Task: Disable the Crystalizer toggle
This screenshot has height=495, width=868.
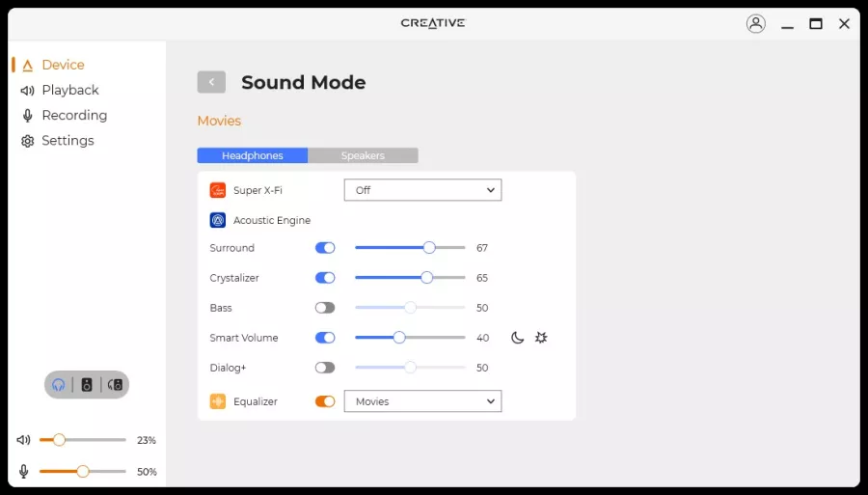Action: tap(325, 277)
